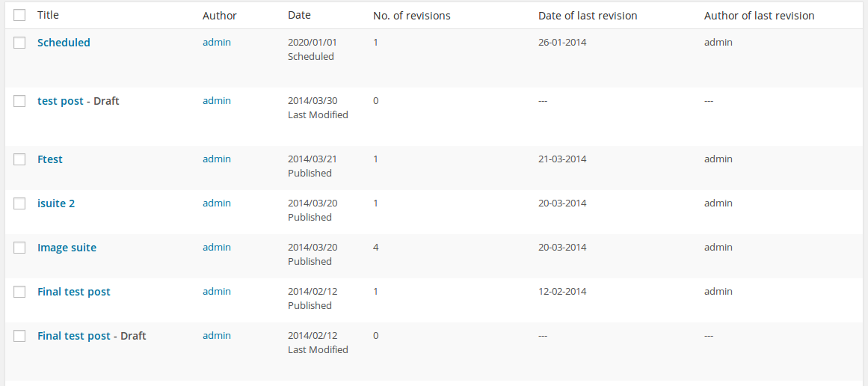Screen dimensions: 868x386
Task: Click admin author link in Scheduled row
Action: pyautogui.click(x=217, y=42)
